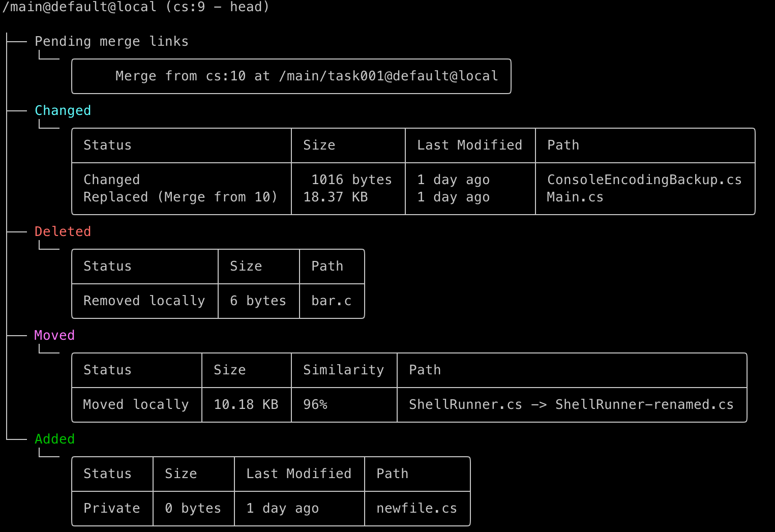Select the deleted bar.c file
The height and width of the screenshot is (532, 775).
(331, 301)
